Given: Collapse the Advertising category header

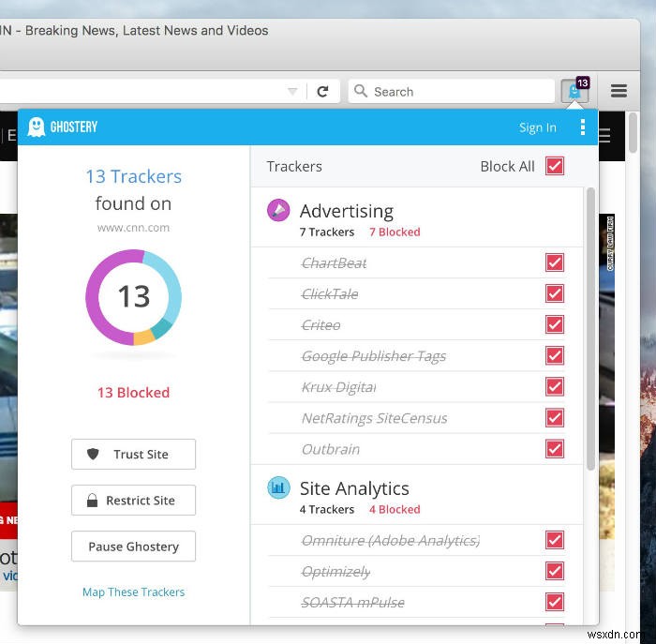Looking at the screenshot, I should 417,217.
